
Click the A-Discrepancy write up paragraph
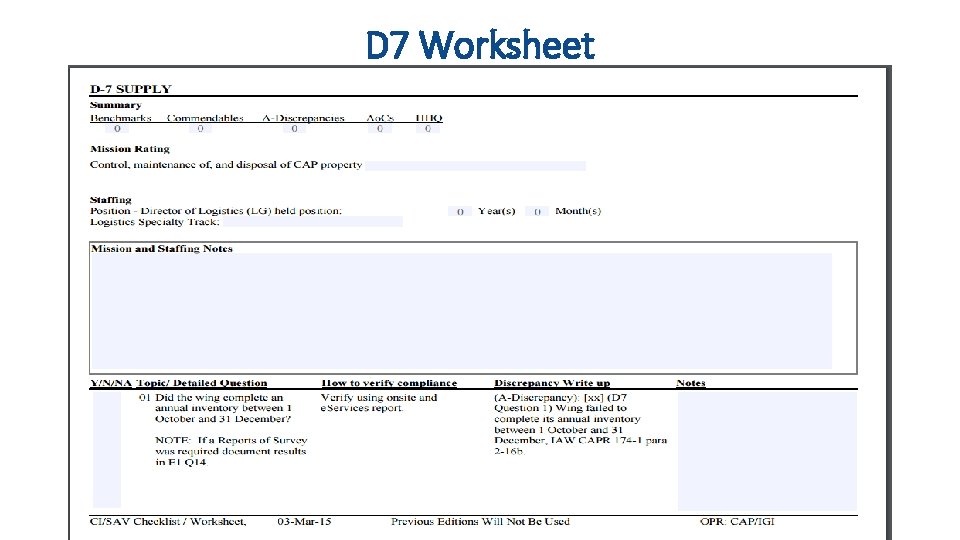[x=580, y=424]
